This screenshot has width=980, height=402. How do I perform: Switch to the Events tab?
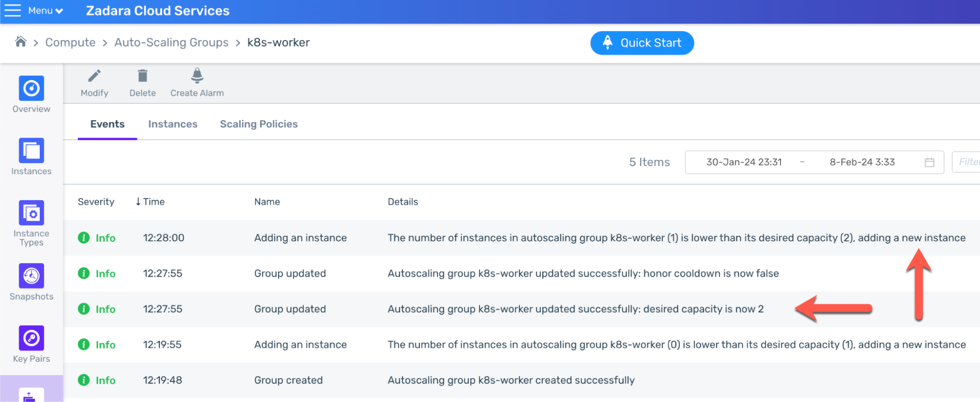click(107, 124)
